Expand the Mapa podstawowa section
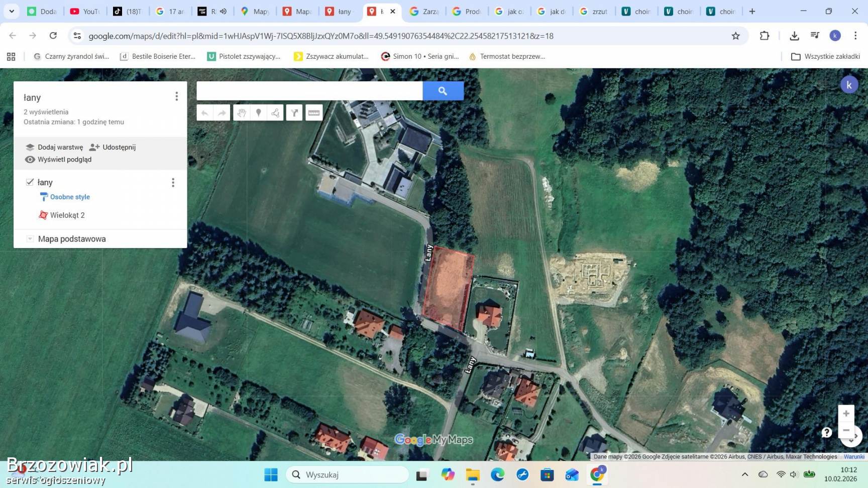Image resolution: width=868 pixels, height=488 pixels. 30,239
